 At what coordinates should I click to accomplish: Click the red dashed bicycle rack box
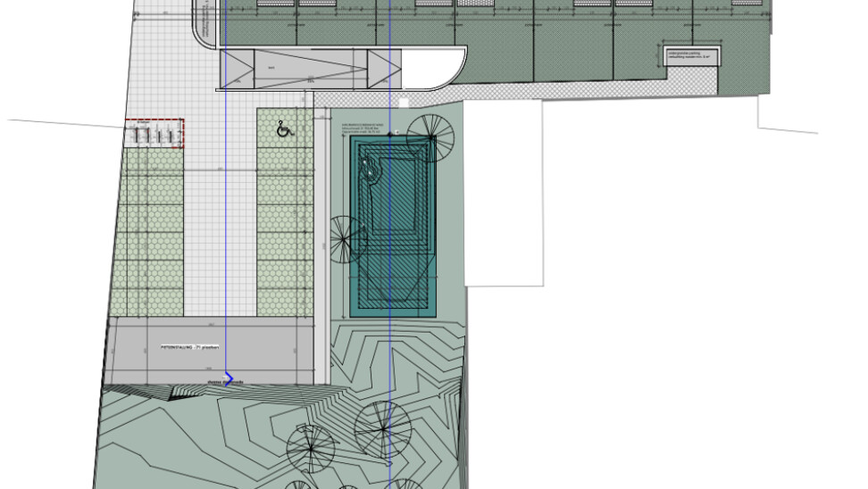154,135
